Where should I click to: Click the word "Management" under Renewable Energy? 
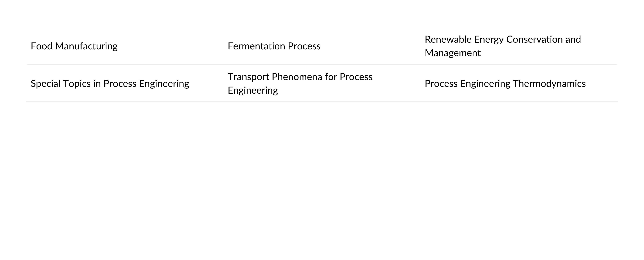453,53
